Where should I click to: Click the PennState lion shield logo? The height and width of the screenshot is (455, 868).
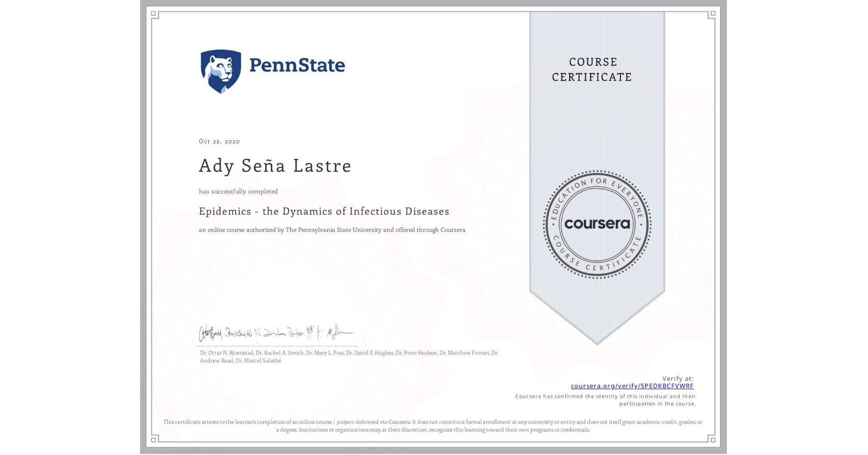(220, 69)
